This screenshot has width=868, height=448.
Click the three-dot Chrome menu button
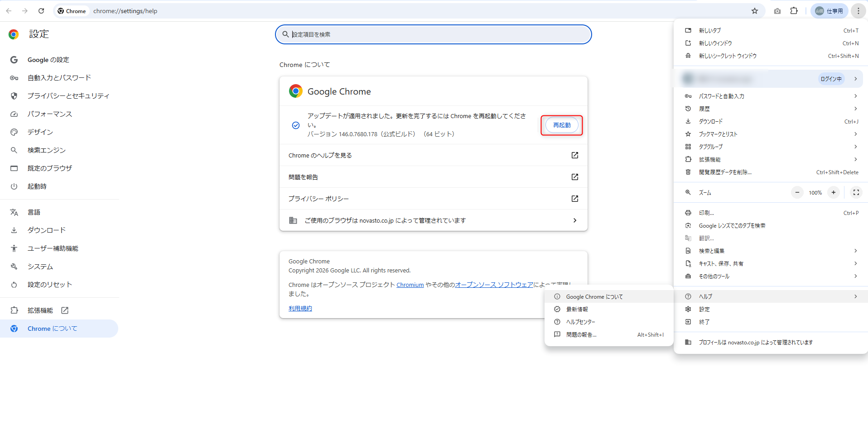tap(858, 11)
